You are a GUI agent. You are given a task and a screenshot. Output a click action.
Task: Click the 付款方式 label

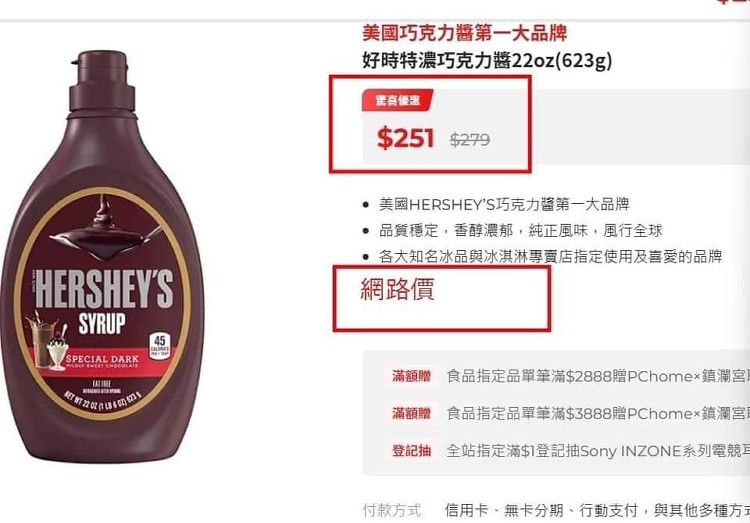(392, 511)
